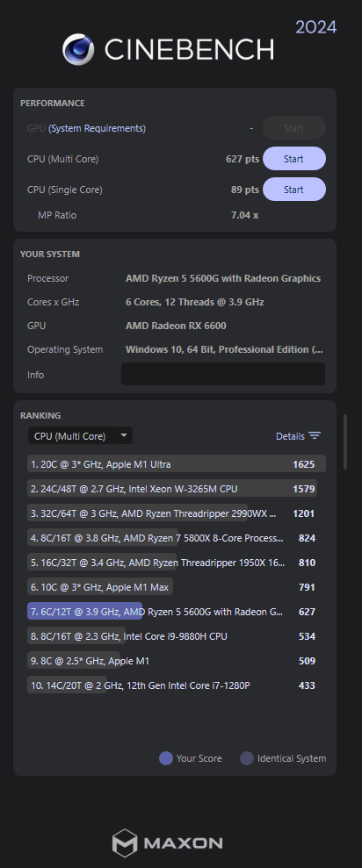Click the PERFORMANCE section heading

click(x=53, y=103)
